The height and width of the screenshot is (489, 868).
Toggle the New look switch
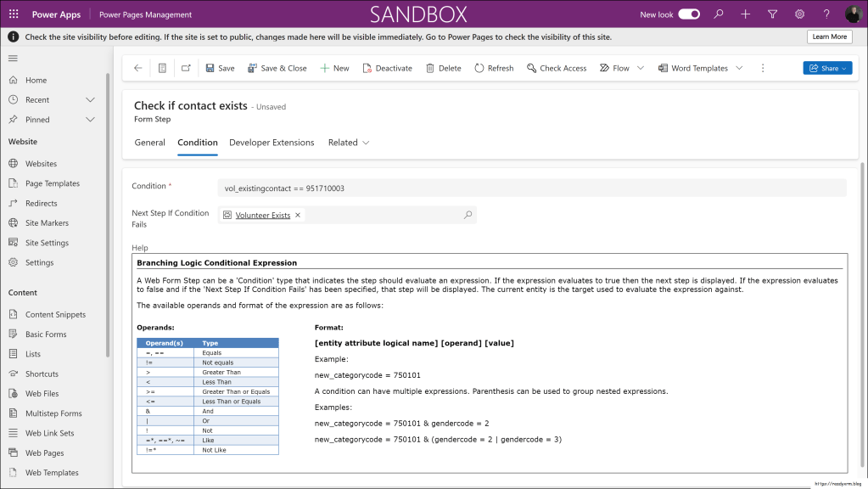coord(689,14)
